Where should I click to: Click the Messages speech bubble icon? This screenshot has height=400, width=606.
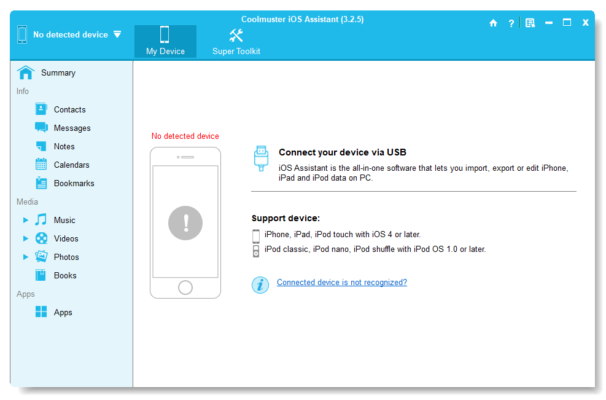click(x=41, y=127)
